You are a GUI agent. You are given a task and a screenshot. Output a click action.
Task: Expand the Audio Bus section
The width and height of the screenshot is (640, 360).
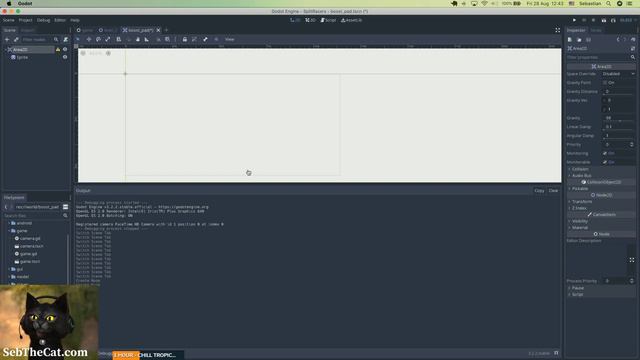click(581, 176)
